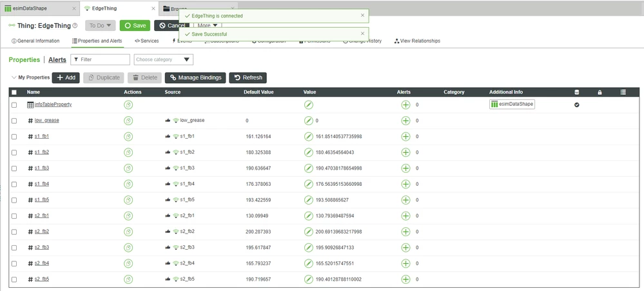Switch to General Information tab
Image resolution: width=644 pixels, height=291 pixels.
[35, 41]
